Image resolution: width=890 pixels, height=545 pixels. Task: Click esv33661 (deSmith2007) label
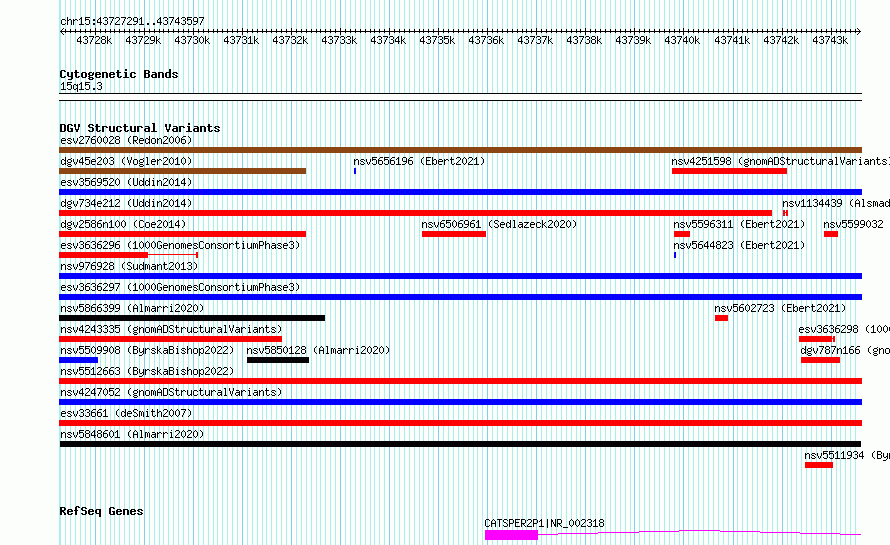point(126,413)
